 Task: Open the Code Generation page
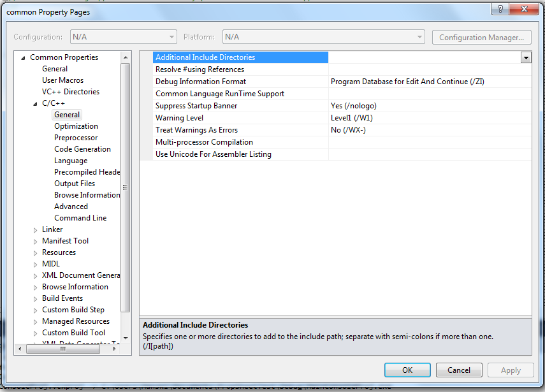[82, 149]
